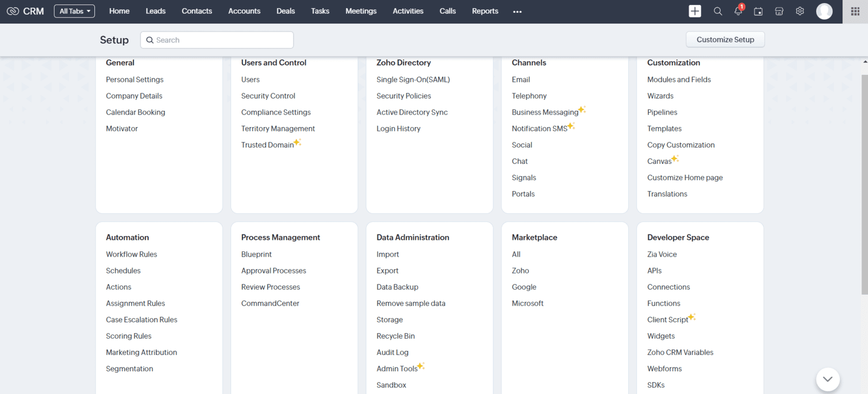Open Security Control
Image resolution: width=868 pixels, height=394 pixels.
point(268,96)
